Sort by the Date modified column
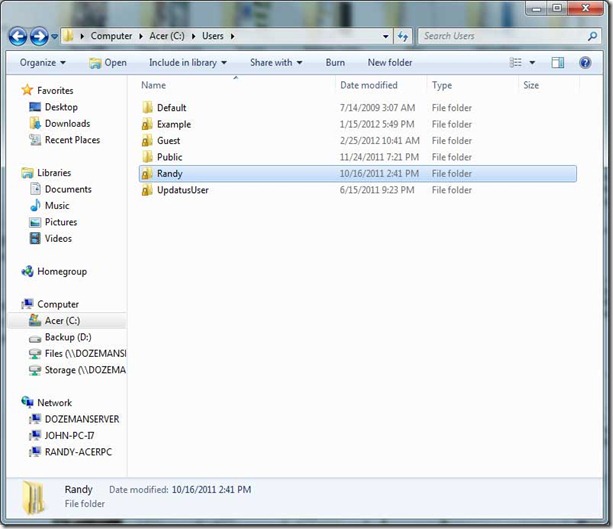The width and height of the screenshot is (613, 529). point(369,85)
